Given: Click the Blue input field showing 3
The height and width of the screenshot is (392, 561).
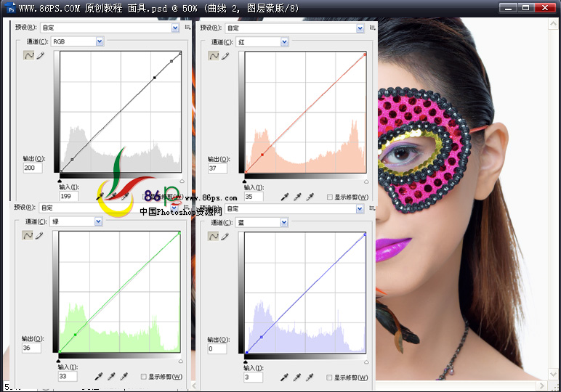Looking at the screenshot, I should click(x=254, y=377).
